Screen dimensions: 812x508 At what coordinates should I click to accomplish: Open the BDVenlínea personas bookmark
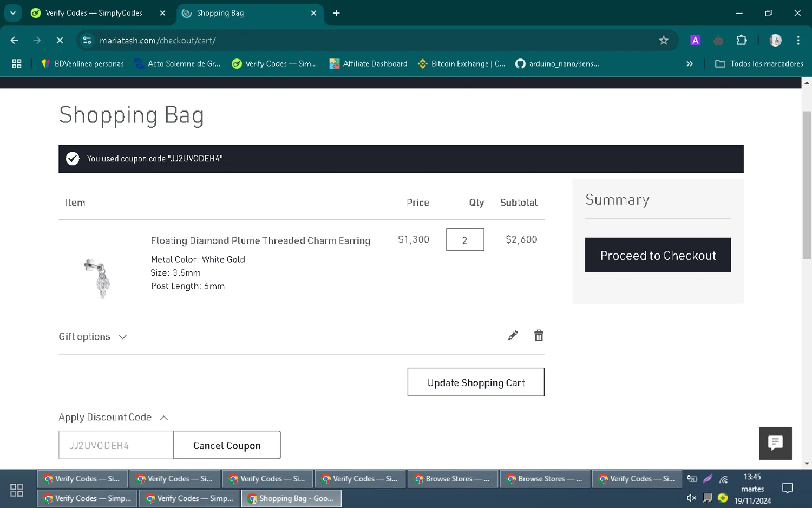83,64
